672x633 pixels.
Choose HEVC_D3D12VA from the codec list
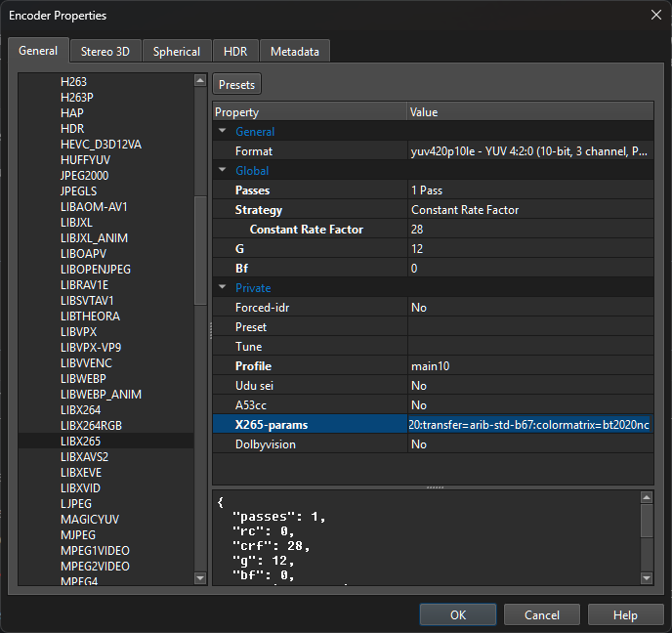[x=101, y=145]
